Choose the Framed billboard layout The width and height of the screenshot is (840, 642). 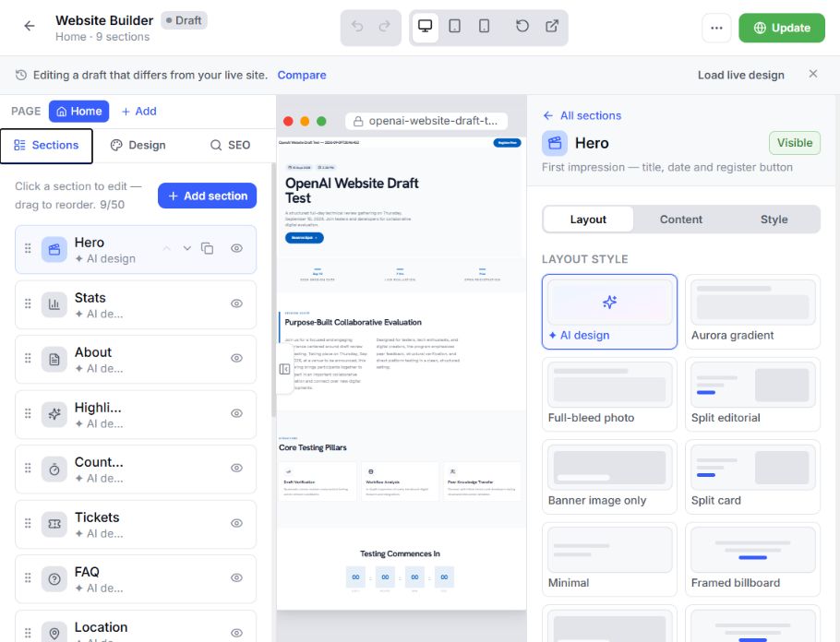752,560
